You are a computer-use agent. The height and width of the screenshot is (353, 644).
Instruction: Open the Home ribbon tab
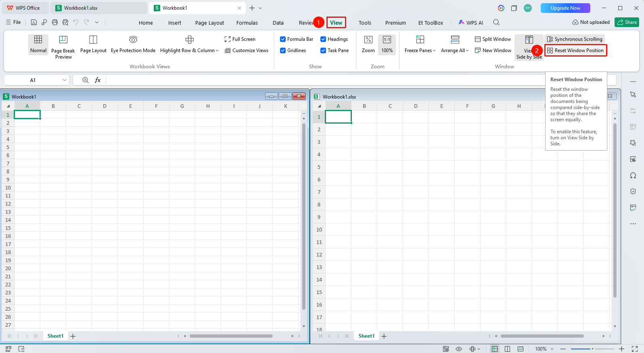pos(146,23)
